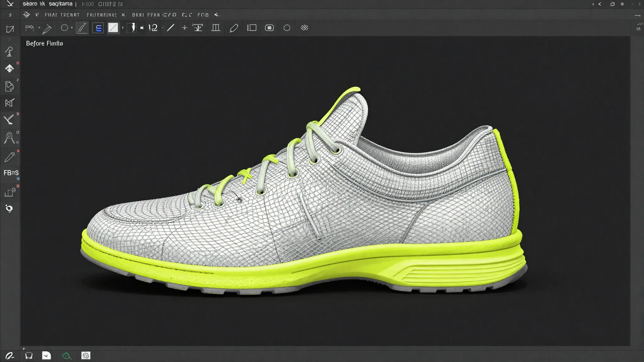Click the plus icon in toolbar

pos(185,28)
